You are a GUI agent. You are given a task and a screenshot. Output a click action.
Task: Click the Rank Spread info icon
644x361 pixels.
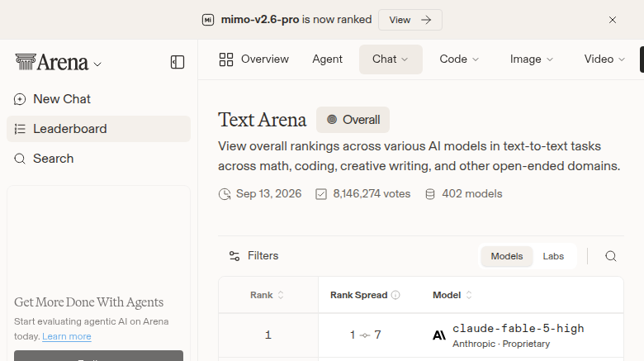coord(395,295)
